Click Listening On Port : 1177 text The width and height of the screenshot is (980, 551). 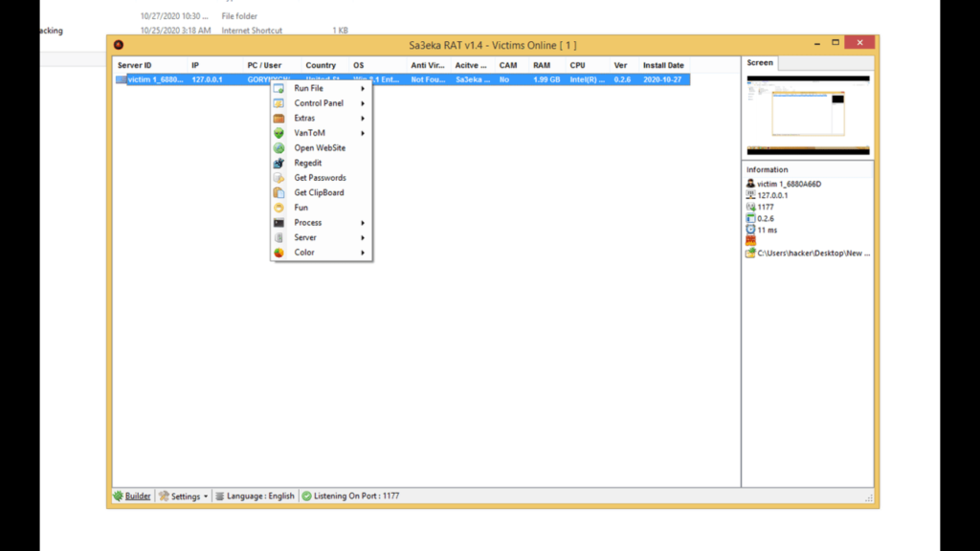point(356,496)
